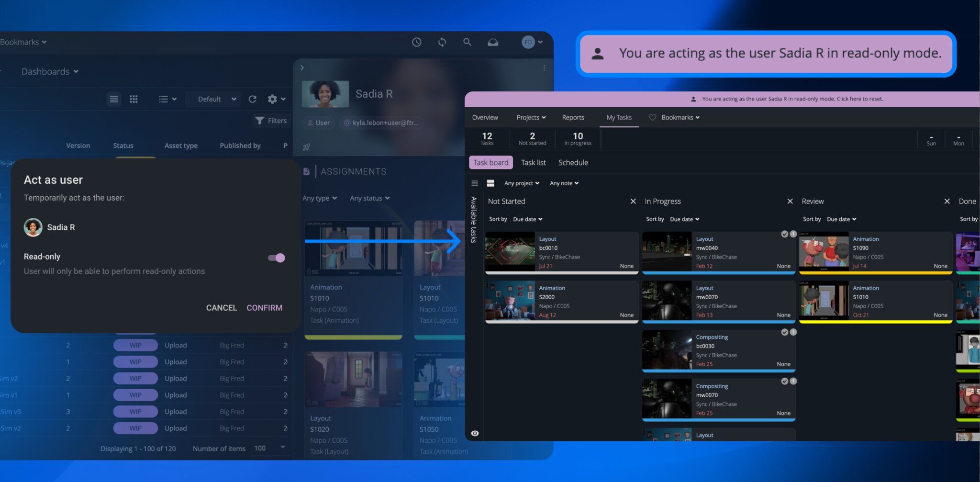Sort by the Asset type column header
Image resolution: width=980 pixels, height=482 pixels.
point(181,146)
